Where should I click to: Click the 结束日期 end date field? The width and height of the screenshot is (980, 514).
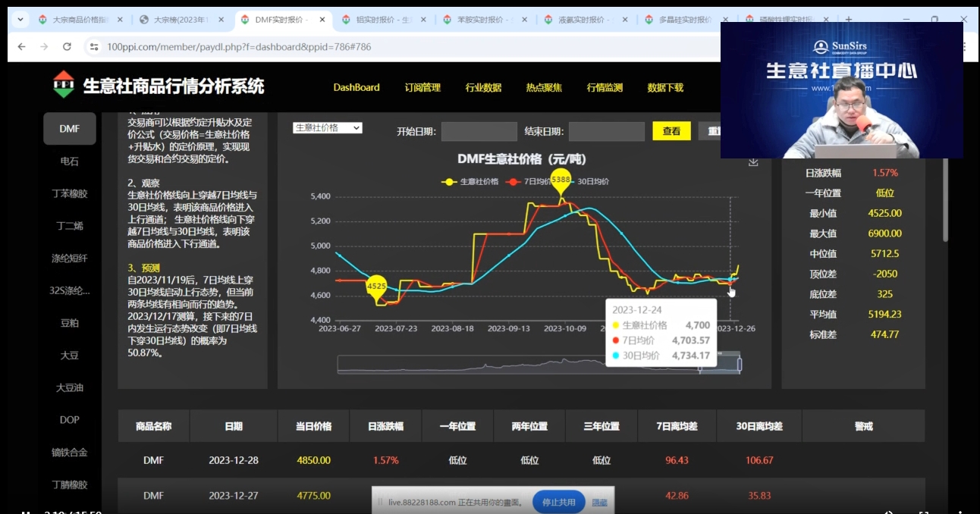tap(607, 131)
